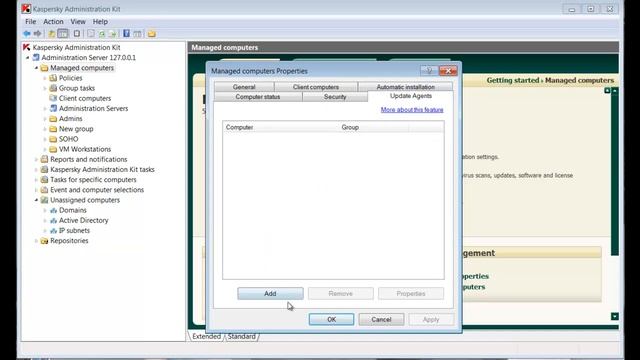This screenshot has height=360, width=640.
Task: Sort by the Computer column header
Action: click(281, 127)
